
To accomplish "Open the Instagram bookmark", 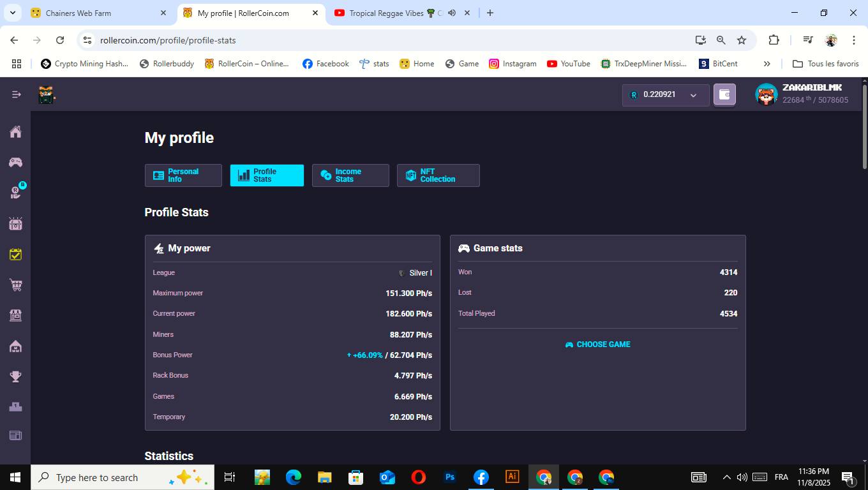I will (513, 64).
